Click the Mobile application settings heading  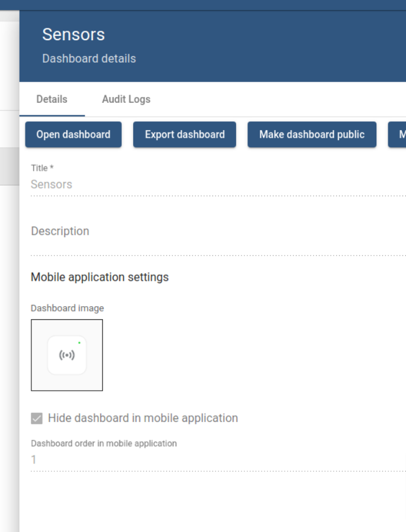pyautogui.click(x=99, y=277)
